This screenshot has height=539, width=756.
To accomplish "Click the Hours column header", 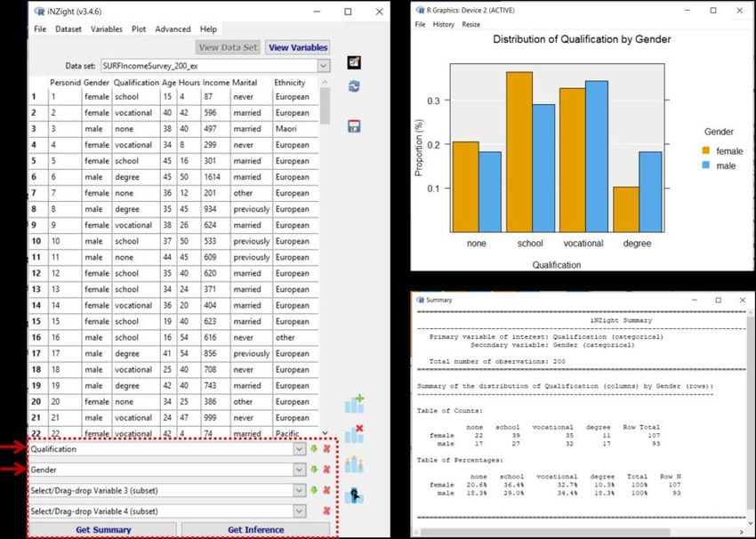I will pos(189,83).
